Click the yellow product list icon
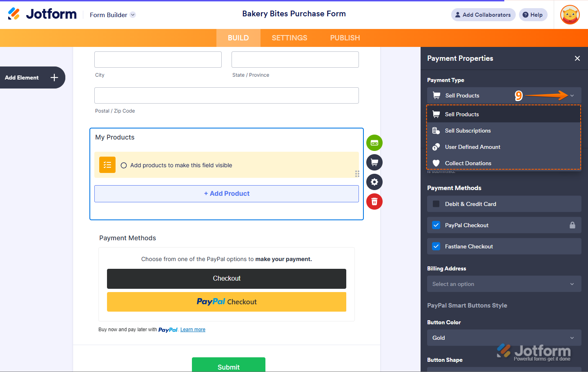Image resolution: width=588 pixels, height=372 pixels. [x=107, y=165]
